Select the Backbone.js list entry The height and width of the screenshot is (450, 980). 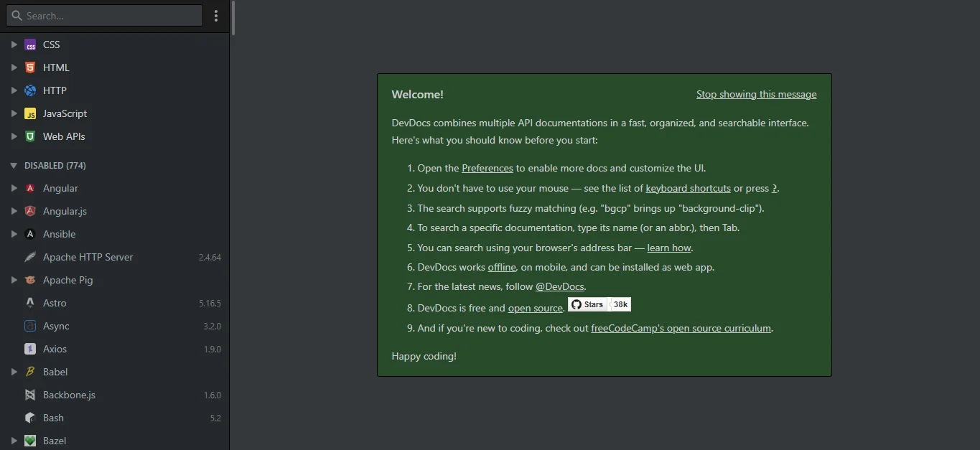tap(115, 395)
